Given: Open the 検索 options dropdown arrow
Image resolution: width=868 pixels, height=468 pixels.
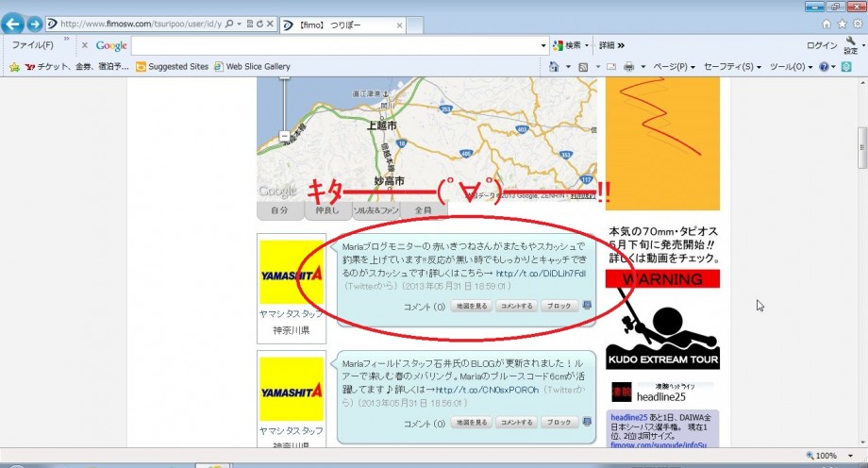Looking at the screenshot, I should [x=587, y=45].
